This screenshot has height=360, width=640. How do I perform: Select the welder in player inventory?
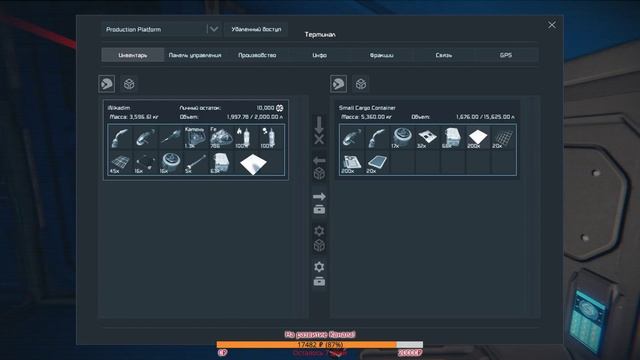pos(120,138)
